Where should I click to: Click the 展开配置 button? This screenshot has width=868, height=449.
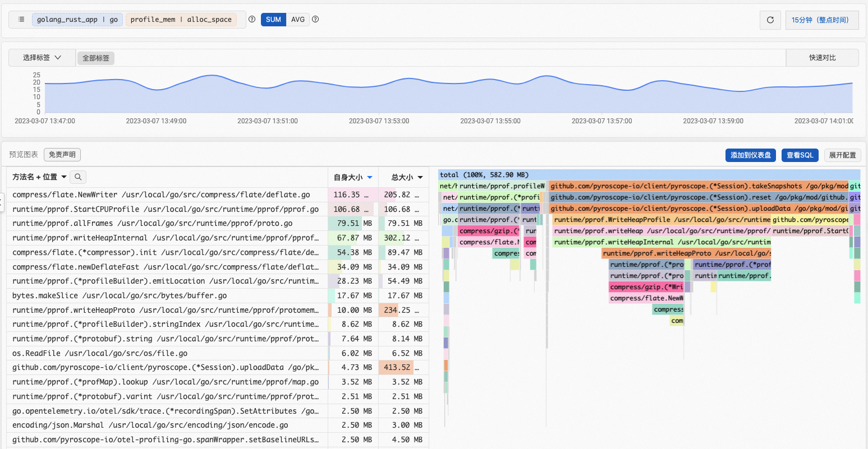point(842,155)
